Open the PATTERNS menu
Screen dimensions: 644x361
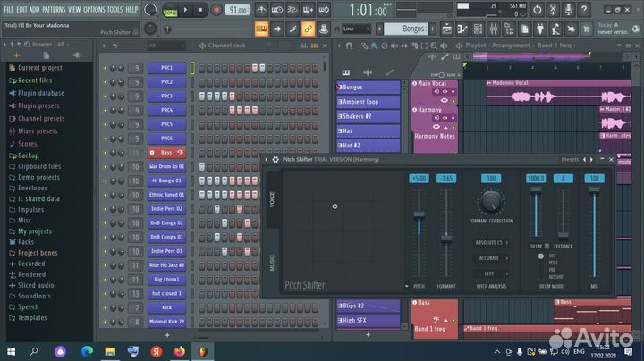[54, 9]
